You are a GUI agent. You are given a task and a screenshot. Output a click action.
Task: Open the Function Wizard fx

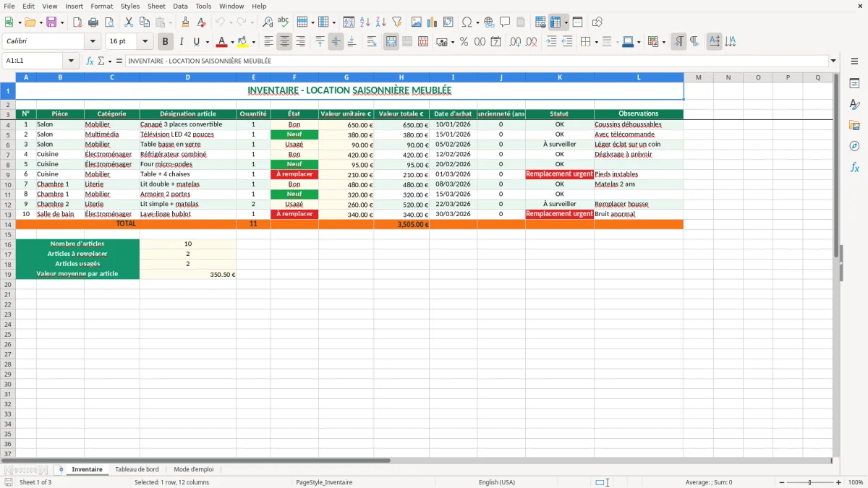click(90, 61)
